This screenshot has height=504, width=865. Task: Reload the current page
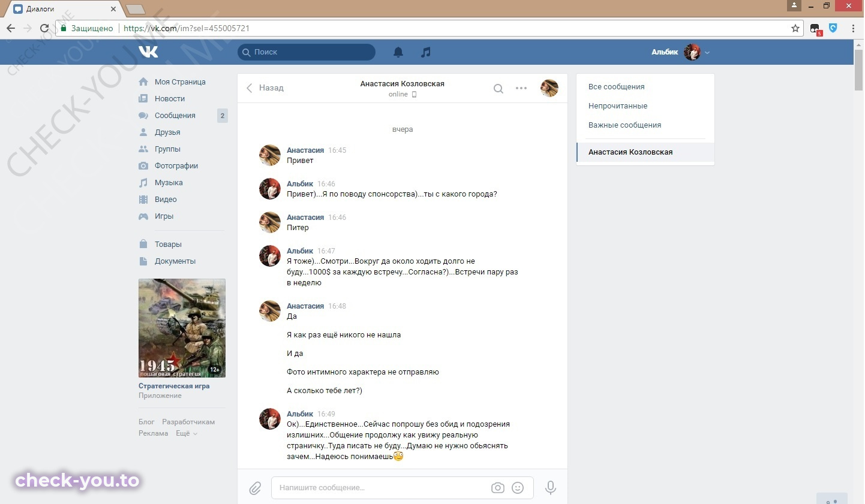44,28
